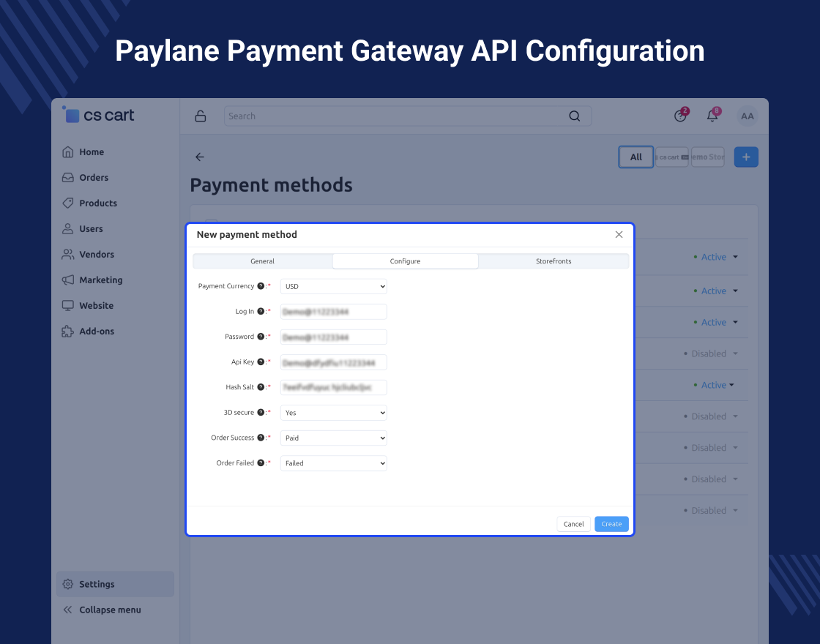Click the Hash Salt help icon

261,387
